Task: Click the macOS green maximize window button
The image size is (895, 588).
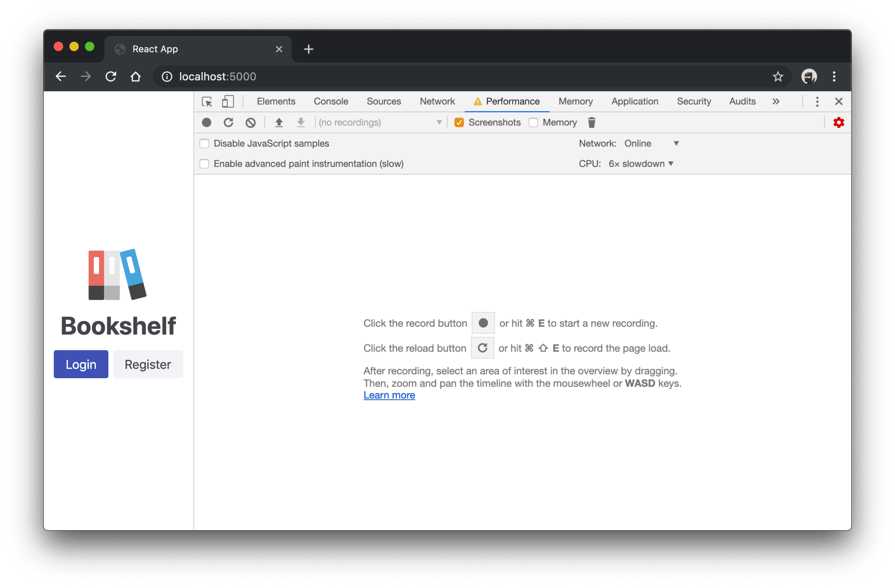Action: 89,47
